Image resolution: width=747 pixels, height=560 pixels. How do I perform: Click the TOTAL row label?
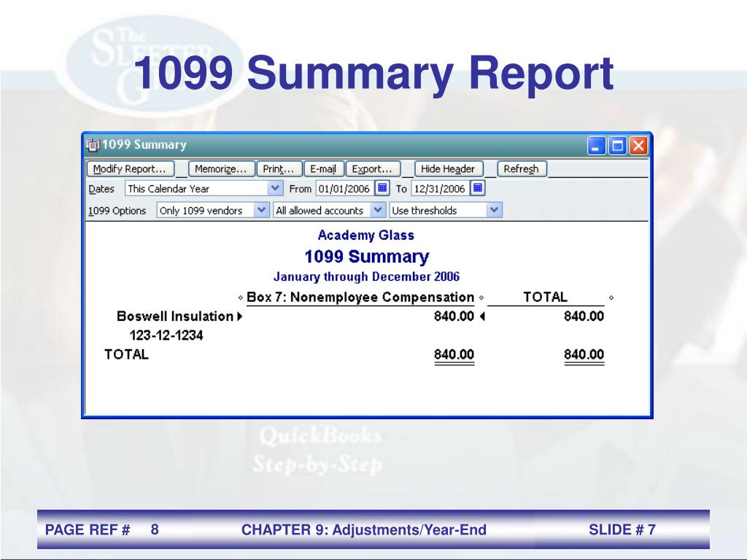coord(127,354)
